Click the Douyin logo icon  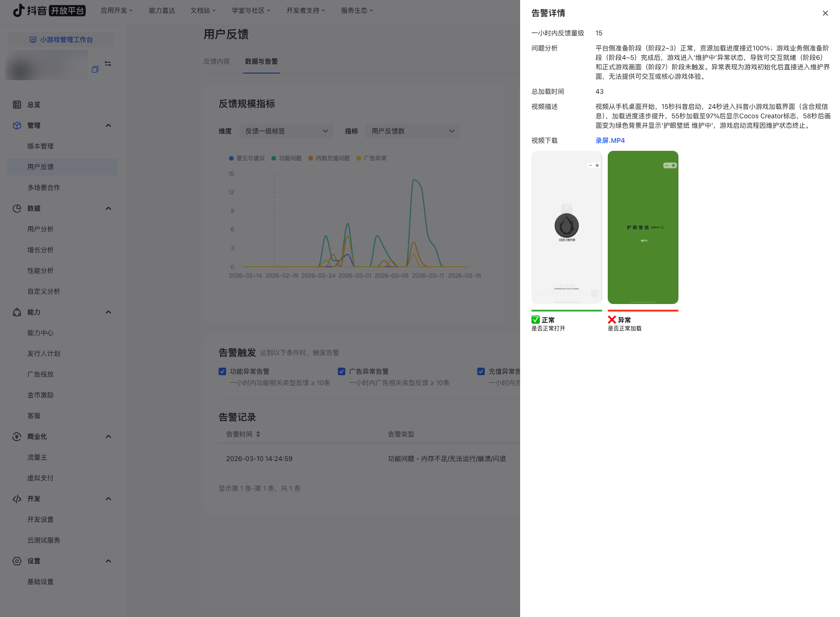click(x=18, y=10)
